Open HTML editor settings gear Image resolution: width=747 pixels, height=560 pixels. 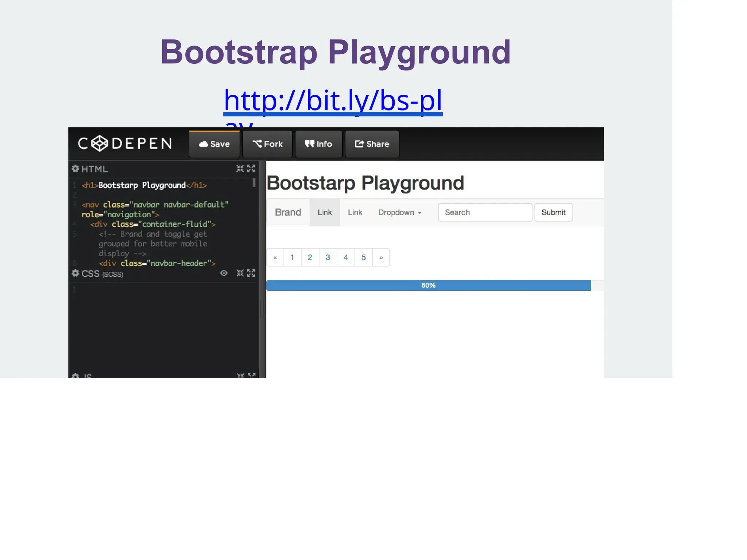(76, 168)
